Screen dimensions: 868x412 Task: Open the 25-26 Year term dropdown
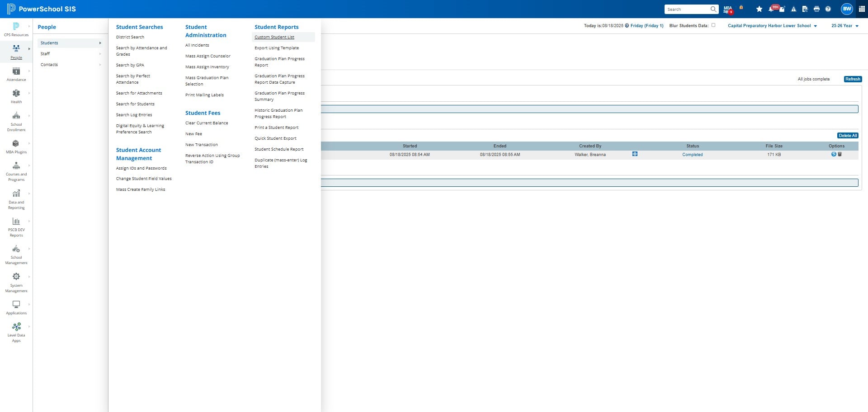844,26
